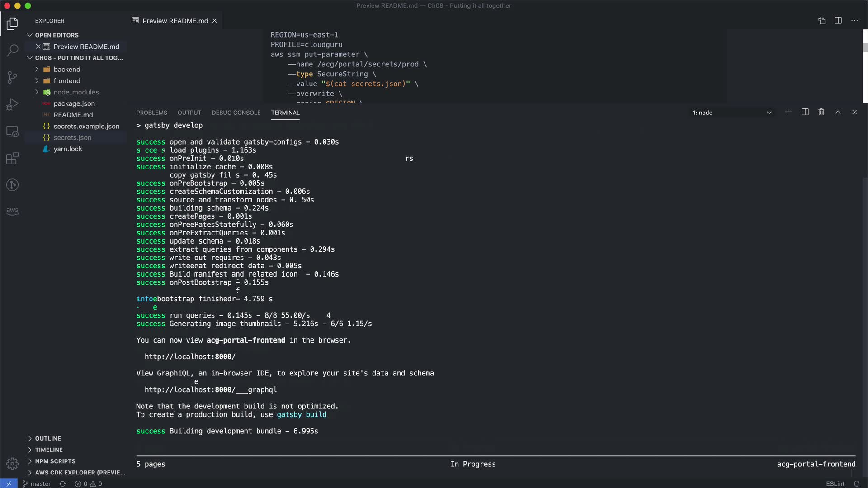Open the Search view in activity bar
The height and width of the screenshot is (488, 868).
(12, 50)
